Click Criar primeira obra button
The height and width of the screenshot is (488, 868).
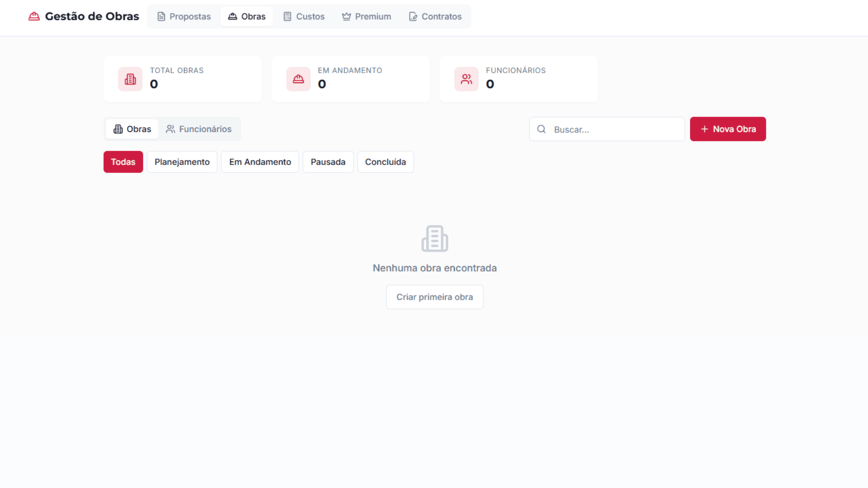(x=435, y=297)
